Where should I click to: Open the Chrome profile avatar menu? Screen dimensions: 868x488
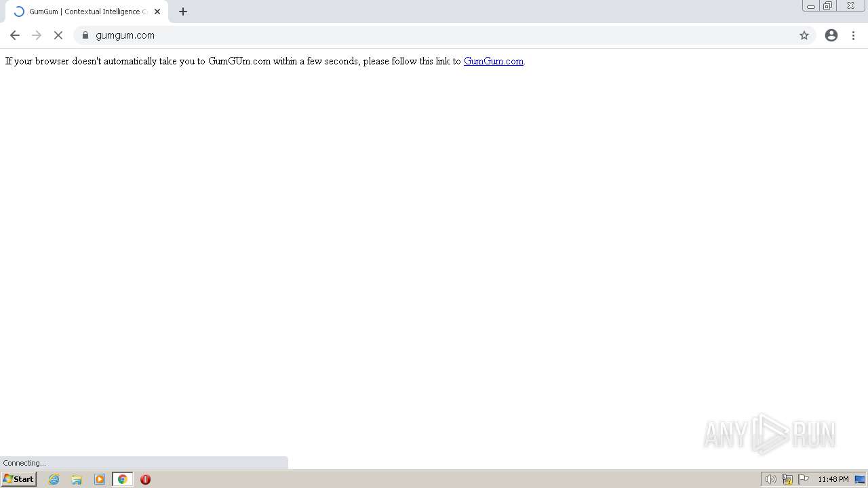831,35
